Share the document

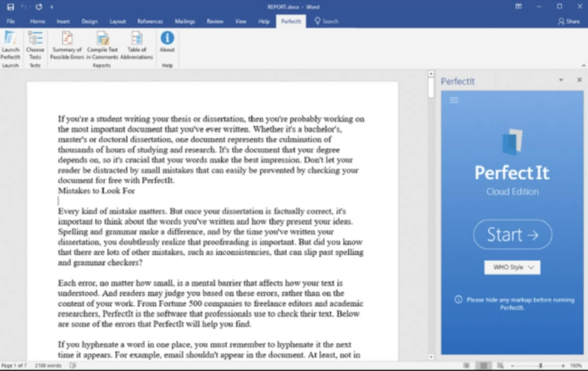click(x=569, y=22)
